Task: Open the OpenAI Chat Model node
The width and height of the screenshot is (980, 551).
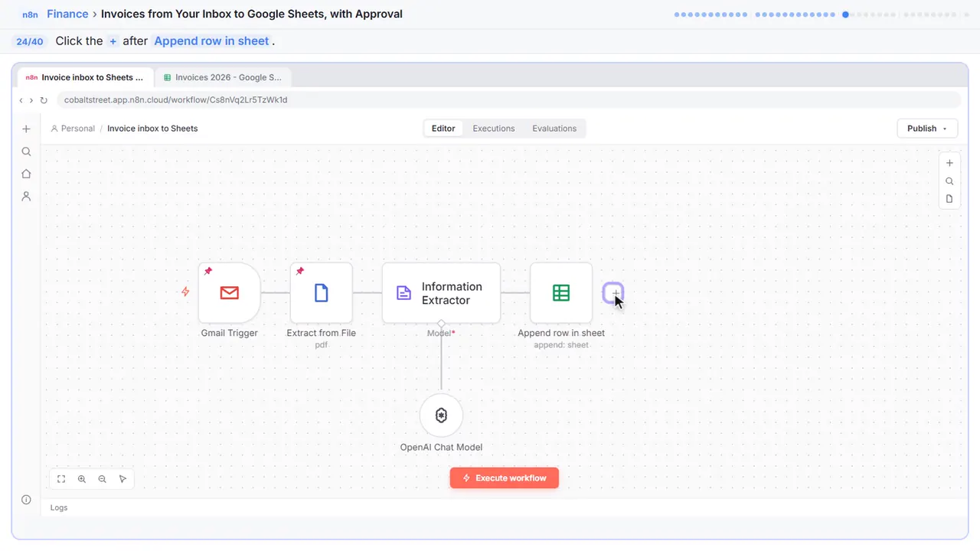Action: pyautogui.click(x=441, y=416)
